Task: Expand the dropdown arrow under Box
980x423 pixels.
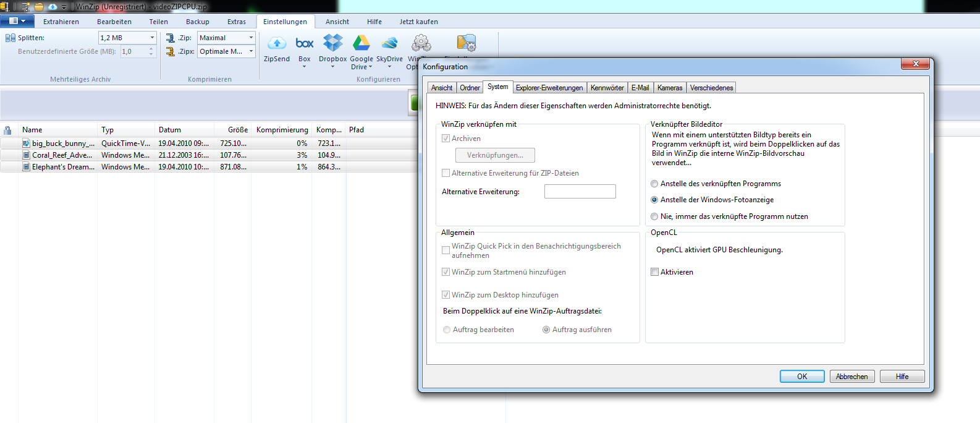Action: (x=305, y=66)
